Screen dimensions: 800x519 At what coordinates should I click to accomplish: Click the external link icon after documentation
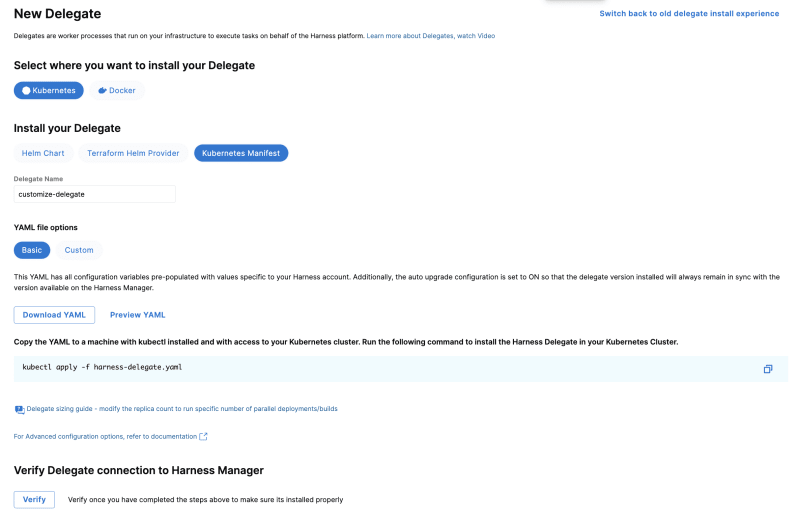click(x=203, y=436)
